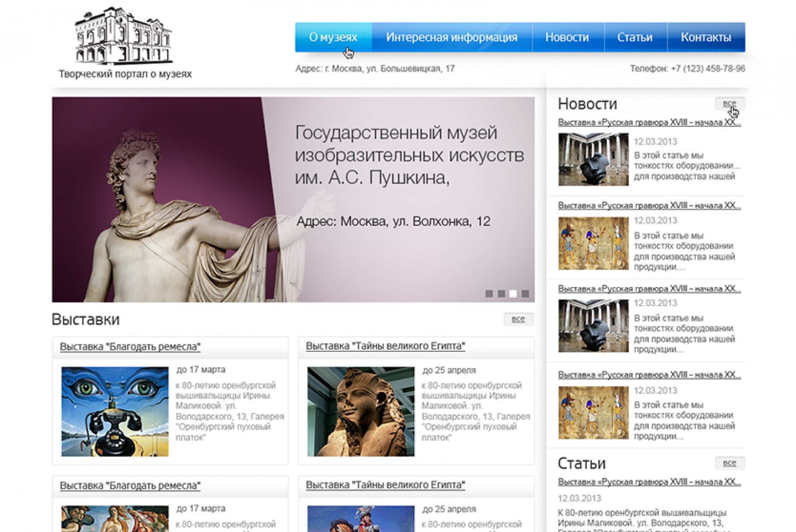Click the 'Новости' sidebar heading

(x=587, y=104)
